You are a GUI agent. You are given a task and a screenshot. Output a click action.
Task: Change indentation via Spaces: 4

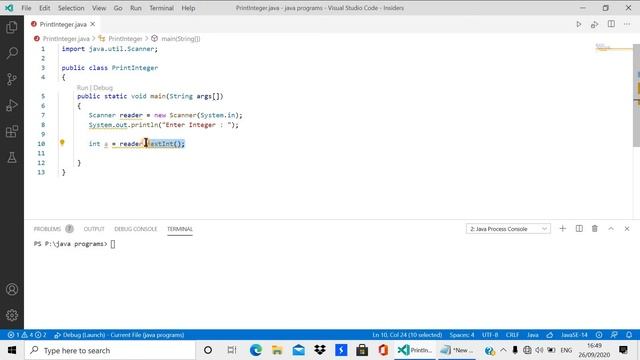coord(462,335)
